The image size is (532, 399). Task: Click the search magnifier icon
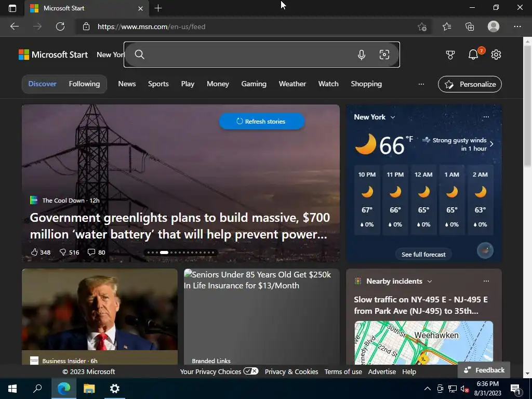point(139,54)
